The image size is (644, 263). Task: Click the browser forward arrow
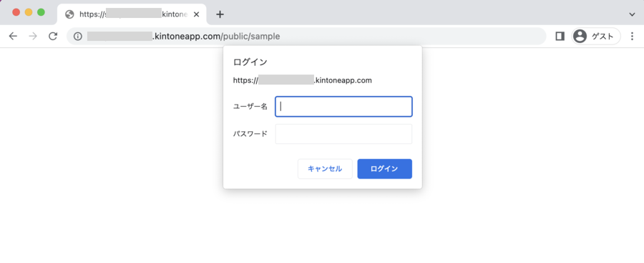pos(33,37)
